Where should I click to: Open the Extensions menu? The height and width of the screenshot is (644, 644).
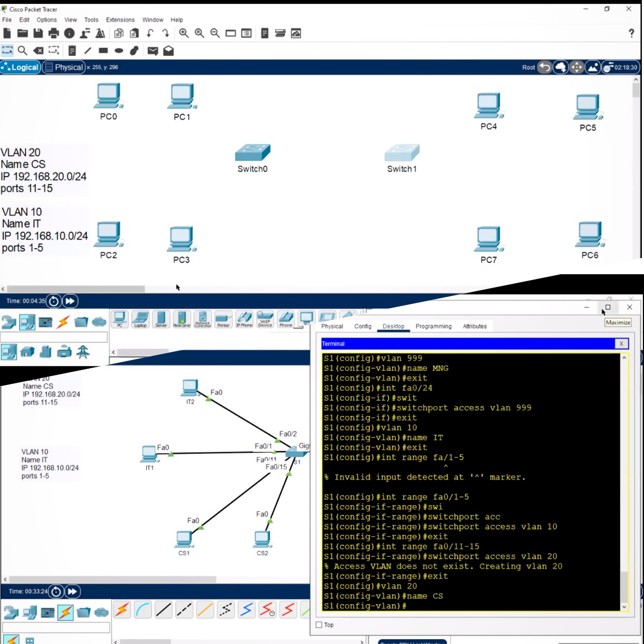[120, 20]
